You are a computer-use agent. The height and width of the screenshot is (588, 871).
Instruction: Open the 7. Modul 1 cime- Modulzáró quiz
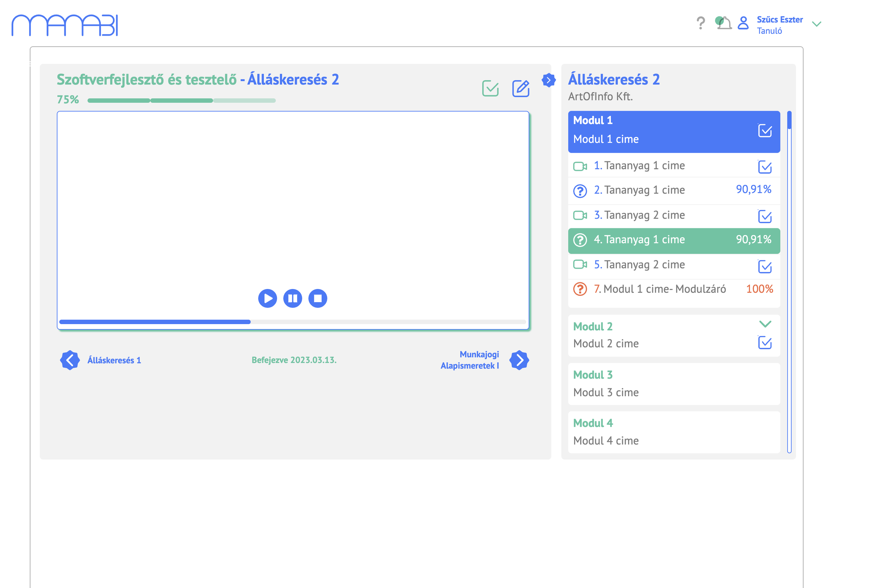[x=664, y=289]
